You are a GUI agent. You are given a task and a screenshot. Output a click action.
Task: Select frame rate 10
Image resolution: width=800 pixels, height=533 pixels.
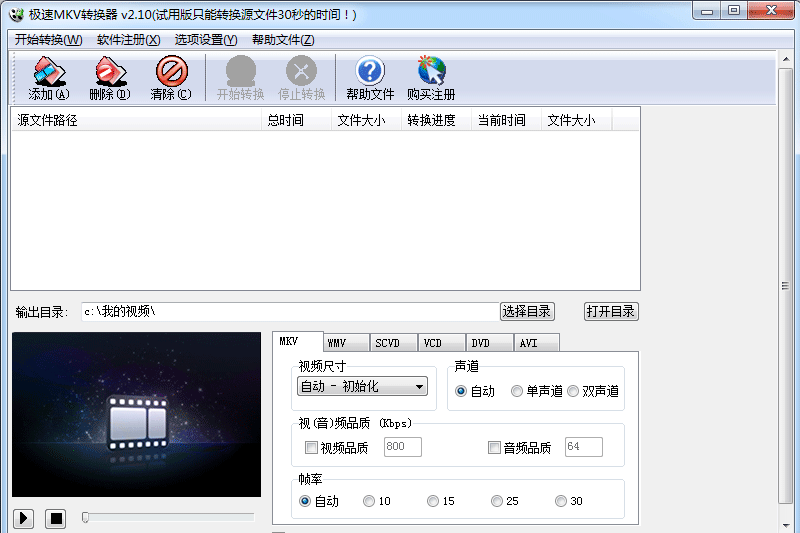click(x=377, y=501)
